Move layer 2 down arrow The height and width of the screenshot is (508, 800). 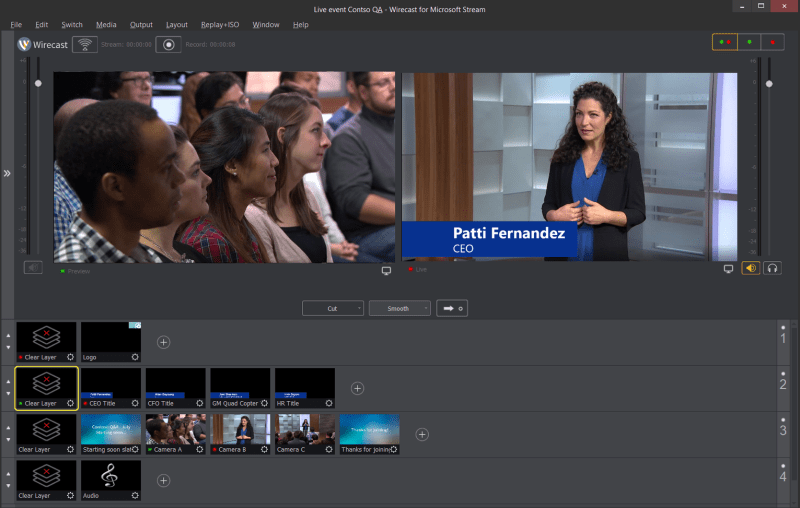tap(8, 394)
